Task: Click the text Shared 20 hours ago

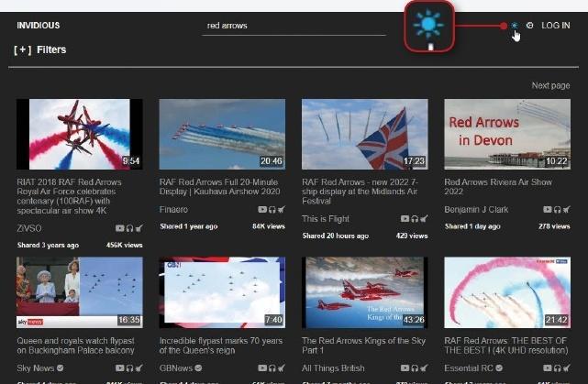Action: click(x=336, y=236)
